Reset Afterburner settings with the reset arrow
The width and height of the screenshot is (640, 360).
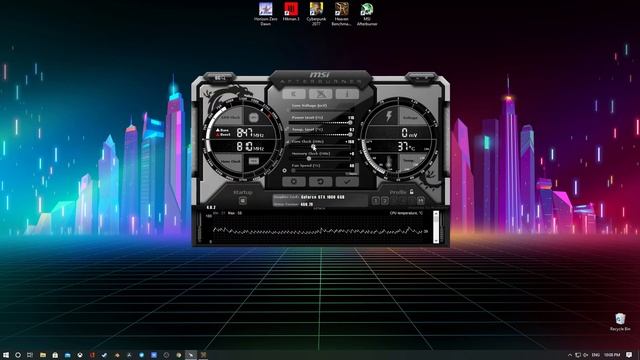click(320, 181)
